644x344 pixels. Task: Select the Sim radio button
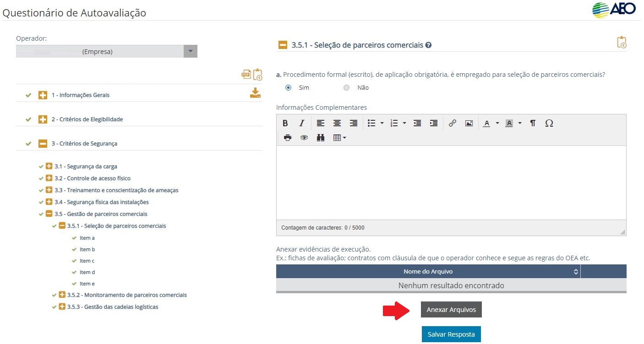(288, 87)
